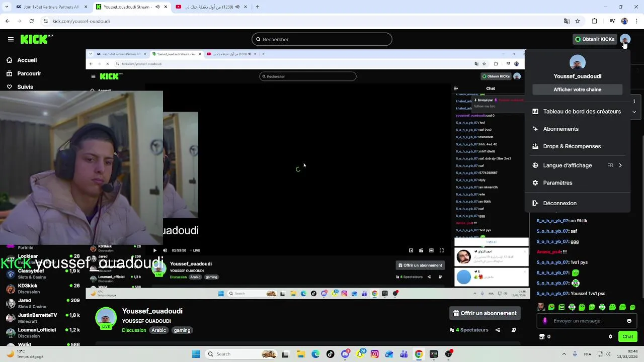Open the Loumani_officiel channel in the sidebar
Image resolution: width=644 pixels, height=362 pixels.
coord(43,333)
